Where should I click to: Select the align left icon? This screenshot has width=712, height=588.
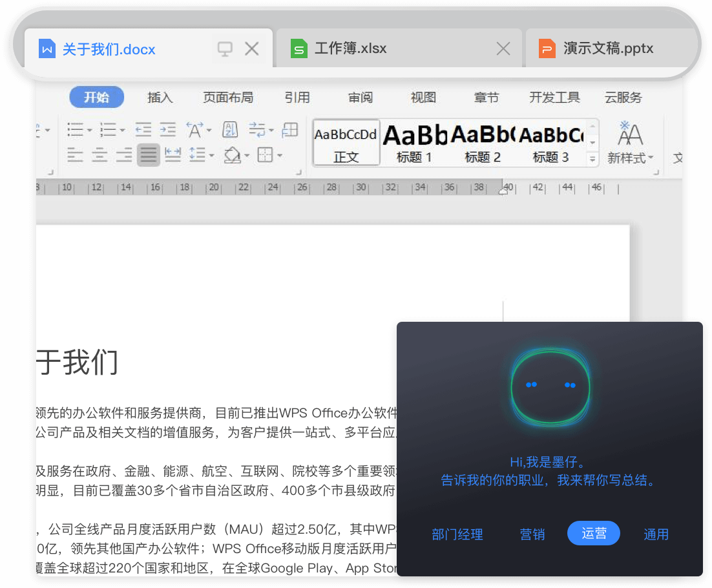(76, 155)
